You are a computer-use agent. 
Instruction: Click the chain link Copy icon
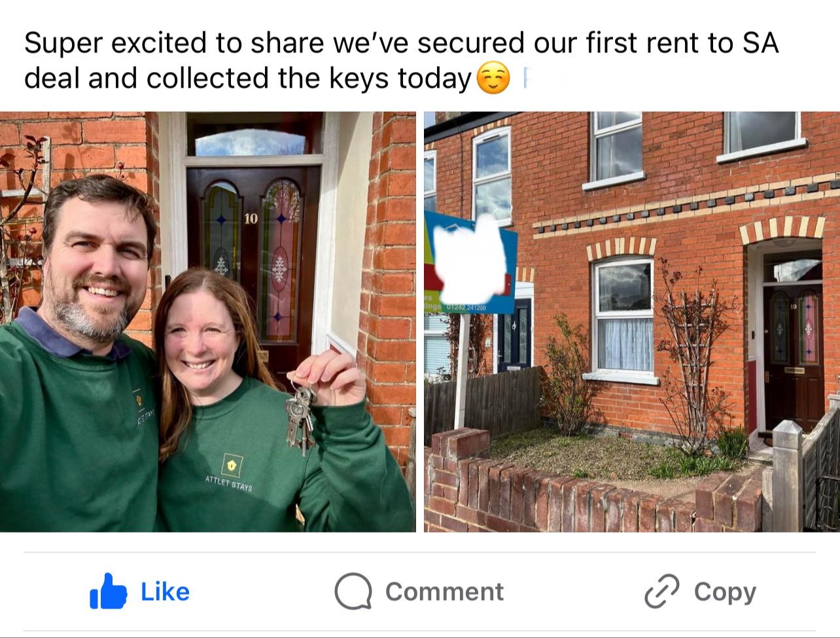[x=661, y=592]
